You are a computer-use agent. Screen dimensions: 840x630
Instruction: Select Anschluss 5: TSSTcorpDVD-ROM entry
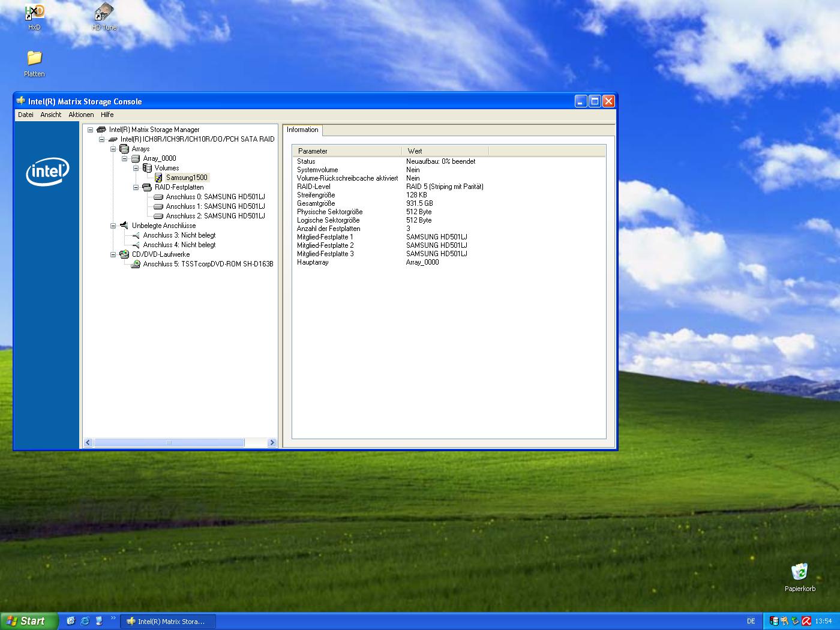(208, 264)
